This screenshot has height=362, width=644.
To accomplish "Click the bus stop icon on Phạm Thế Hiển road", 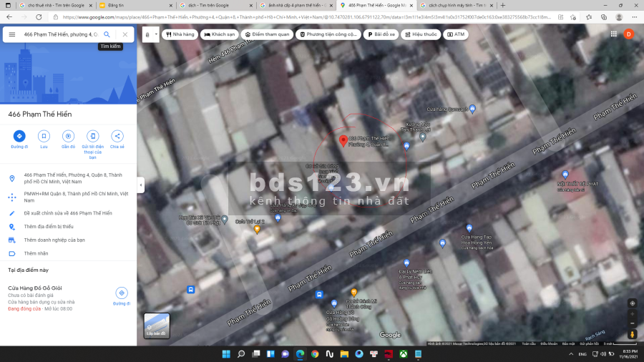I will (319, 295).
